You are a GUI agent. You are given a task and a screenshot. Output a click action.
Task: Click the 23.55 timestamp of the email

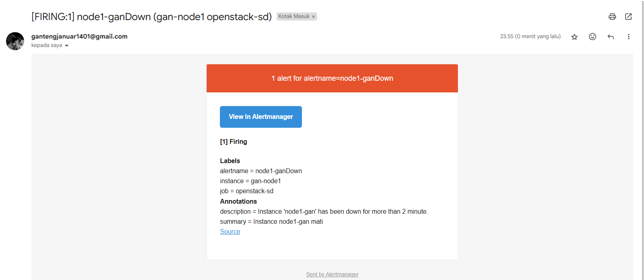pyautogui.click(x=530, y=37)
